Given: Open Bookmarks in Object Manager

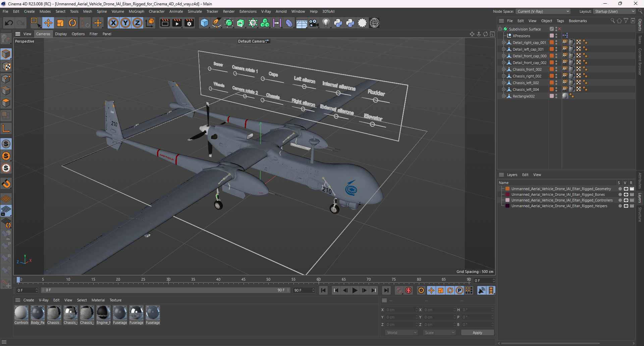Looking at the screenshot, I should click(x=578, y=21).
